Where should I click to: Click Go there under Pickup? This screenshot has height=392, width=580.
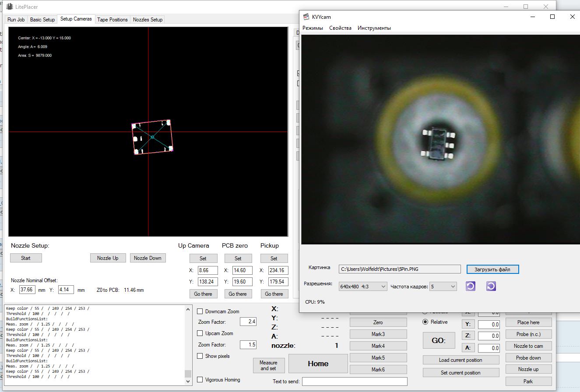[x=274, y=294]
